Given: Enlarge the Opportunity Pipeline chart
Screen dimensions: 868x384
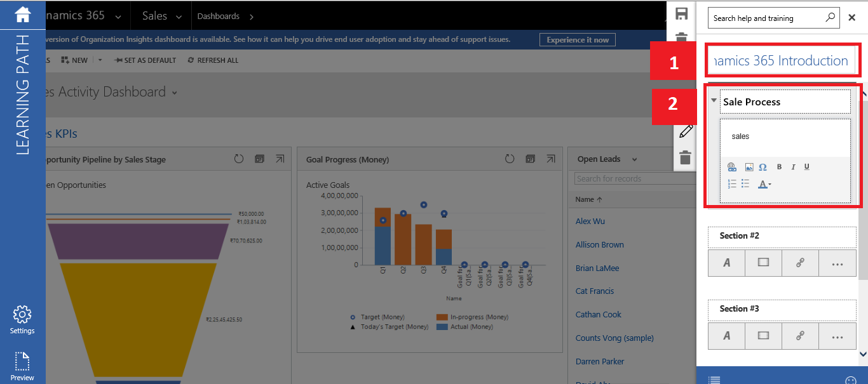Looking at the screenshot, I should point(280,159).
